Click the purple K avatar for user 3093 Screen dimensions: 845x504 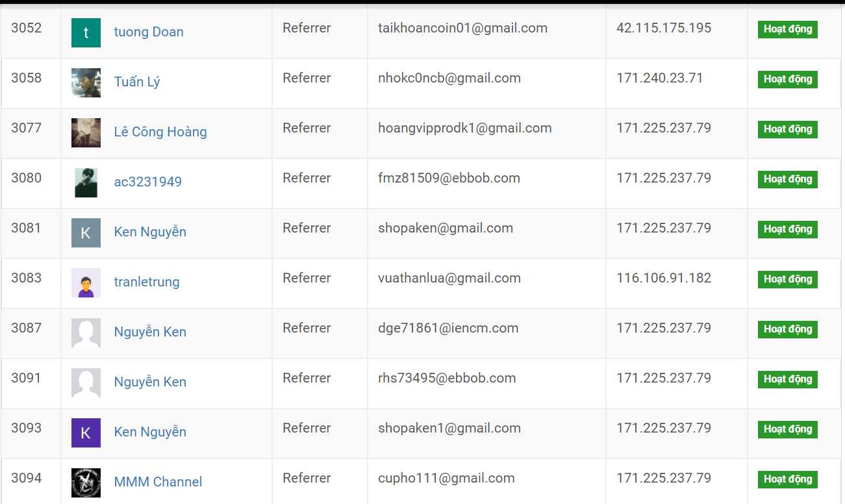pyautogui.click(x=86, y=433)
